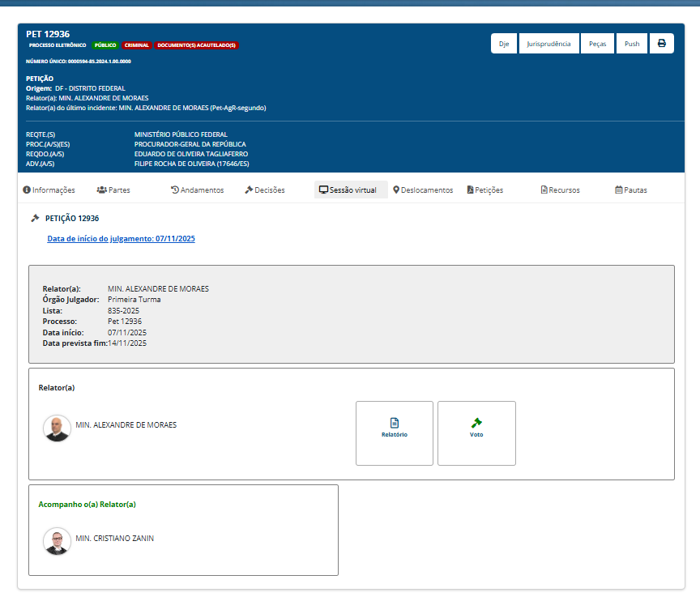Click the gavel icon beside PETIÇÃO 12936

[x=35, y=218]
